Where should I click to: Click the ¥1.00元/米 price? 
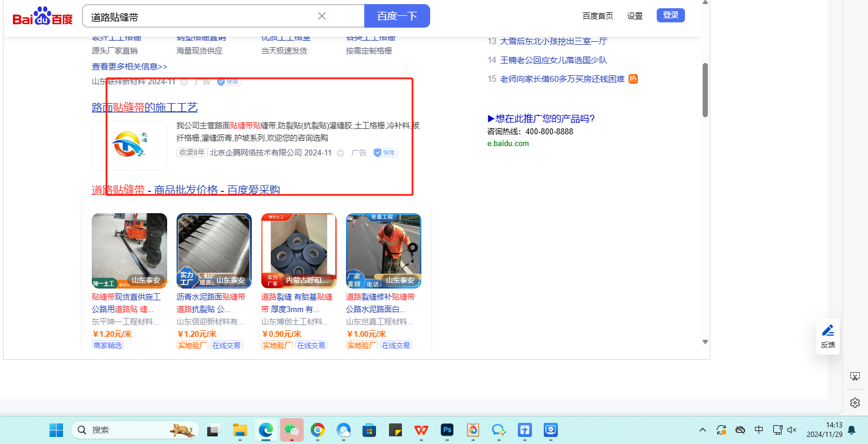click(x=366, y=334)
